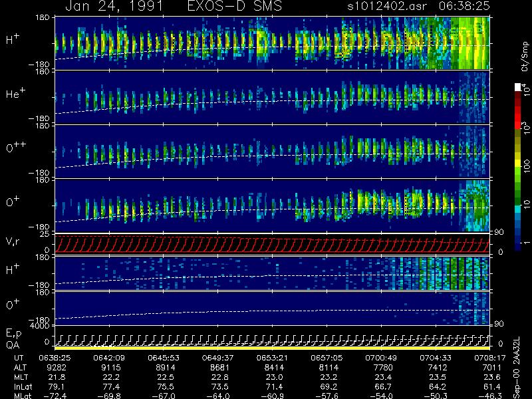
Task: Click the 'ALT' row label
Action: coord(20,368)
